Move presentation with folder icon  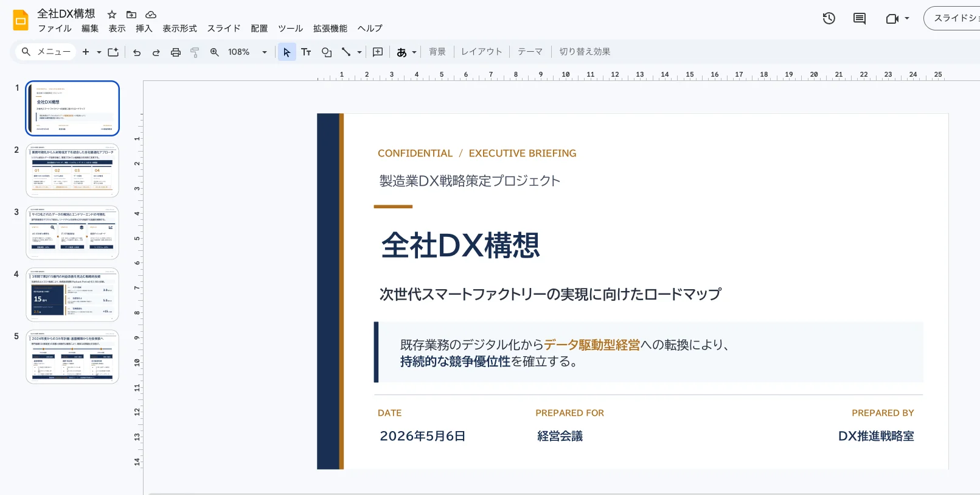[131, 14]
